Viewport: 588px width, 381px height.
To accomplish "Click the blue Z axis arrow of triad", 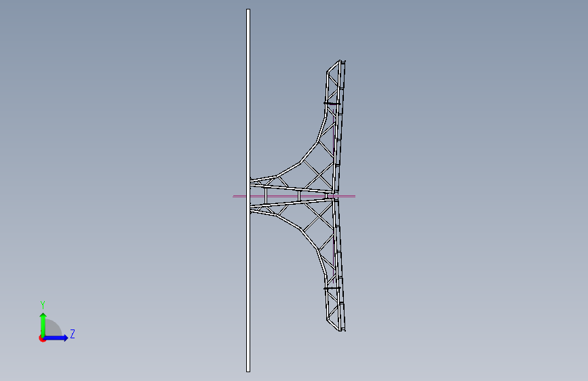I will [x=57, y=338].
